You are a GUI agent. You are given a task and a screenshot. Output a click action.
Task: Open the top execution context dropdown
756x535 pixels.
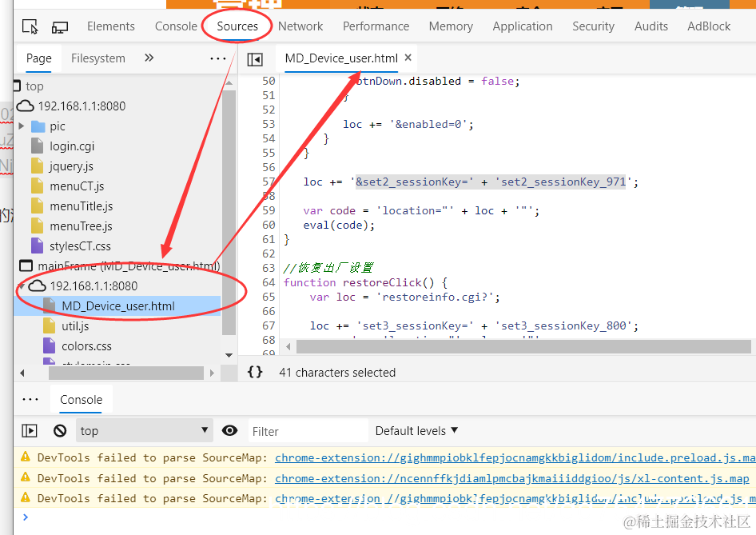click(144, 430)
